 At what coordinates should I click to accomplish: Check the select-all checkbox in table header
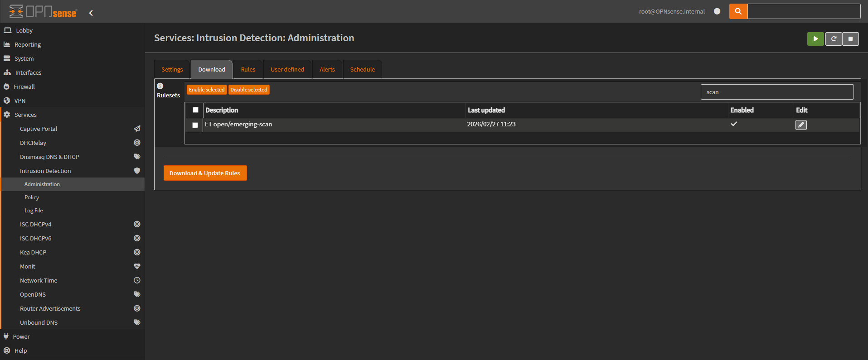coord(195,110)
